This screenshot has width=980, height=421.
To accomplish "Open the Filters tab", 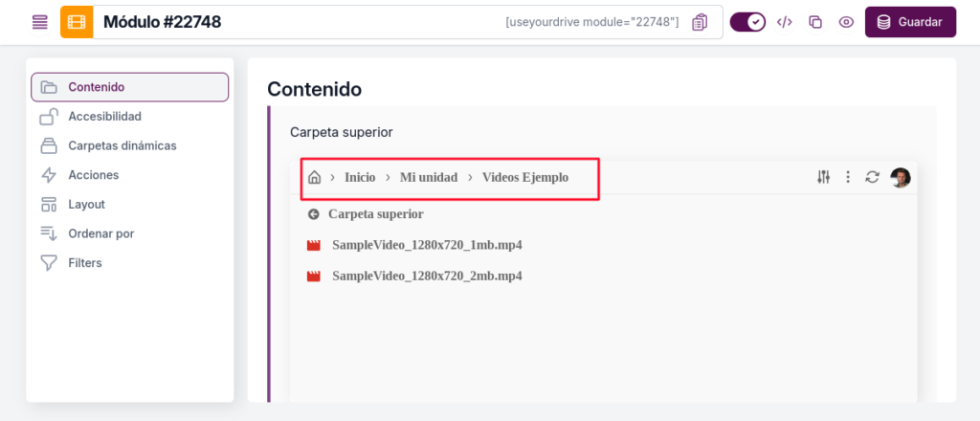I will click(x=130, y=263).
